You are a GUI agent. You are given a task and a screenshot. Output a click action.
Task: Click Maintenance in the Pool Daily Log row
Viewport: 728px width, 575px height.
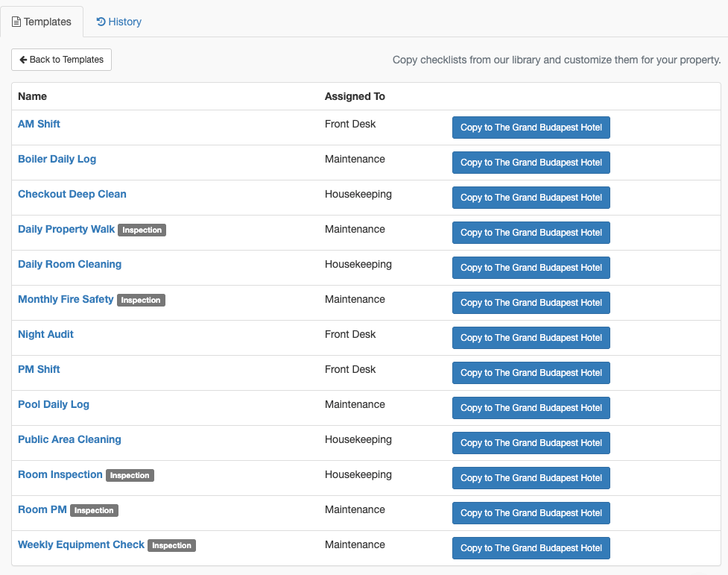coord(355,404)
